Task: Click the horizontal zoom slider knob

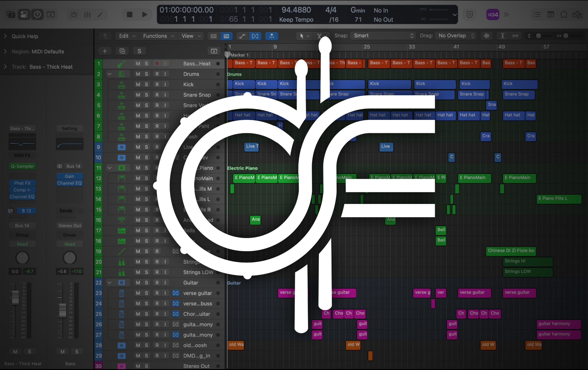Action: [x=566, y=36]
